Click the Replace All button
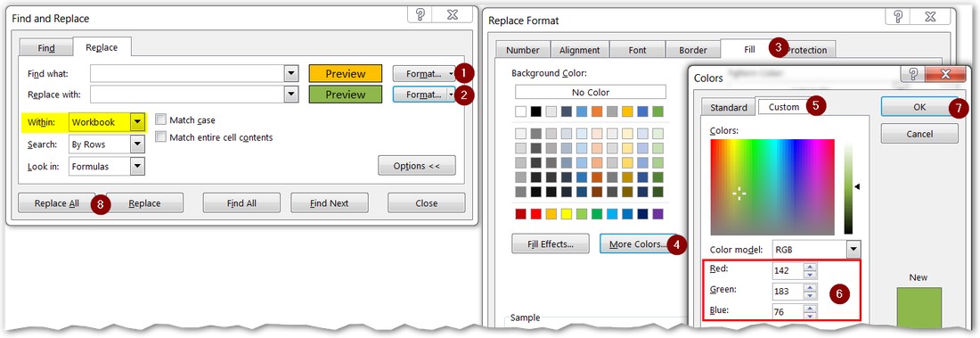Image resolution: width=980 pixels, height=338 pixels. (56, 202)
